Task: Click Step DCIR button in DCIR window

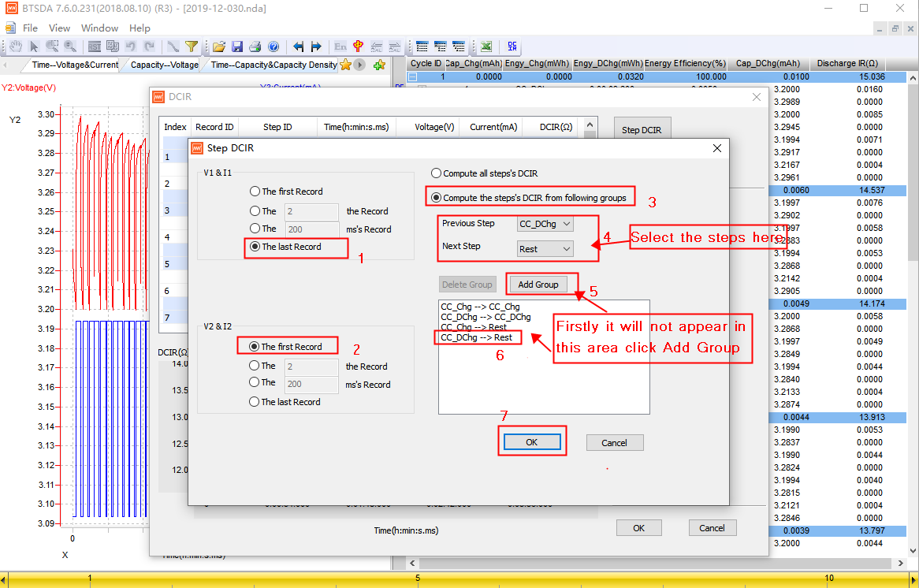Action: point(642,129)
